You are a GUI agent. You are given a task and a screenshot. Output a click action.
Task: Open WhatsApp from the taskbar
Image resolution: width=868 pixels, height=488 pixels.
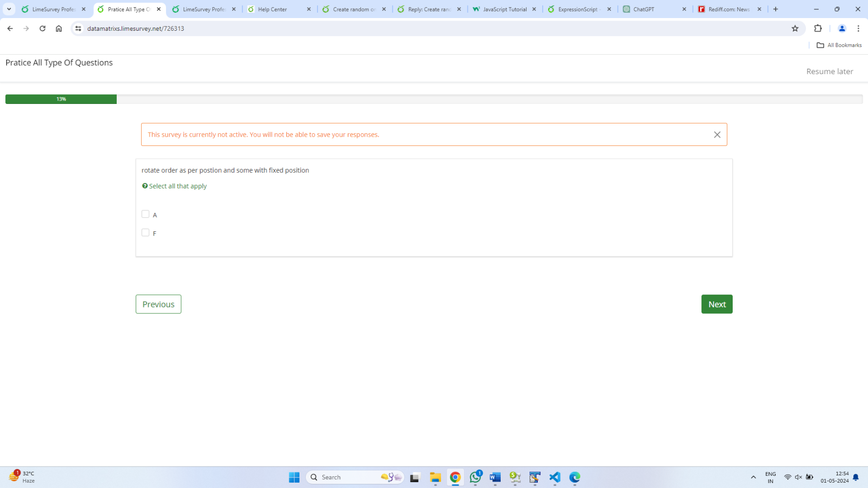point(475,477)
